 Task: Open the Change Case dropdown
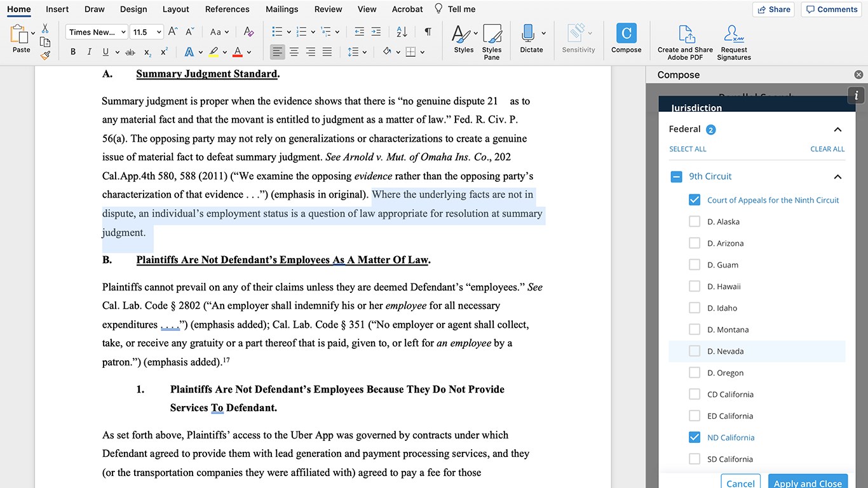point(219,32)
